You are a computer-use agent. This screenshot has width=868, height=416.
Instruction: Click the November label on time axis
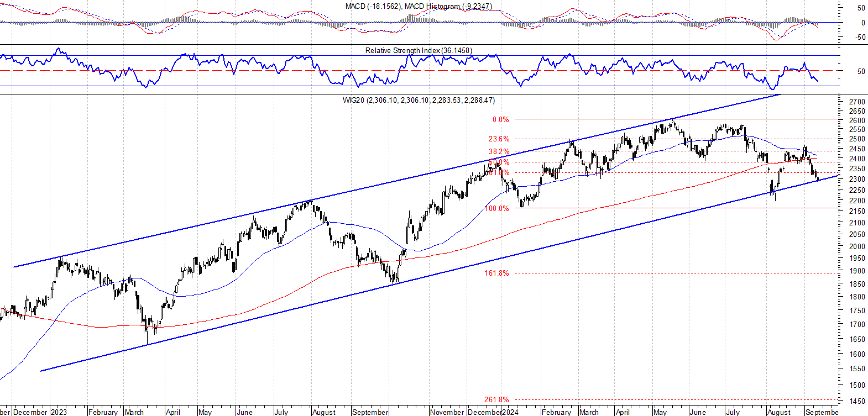click(x=447, y=412)
